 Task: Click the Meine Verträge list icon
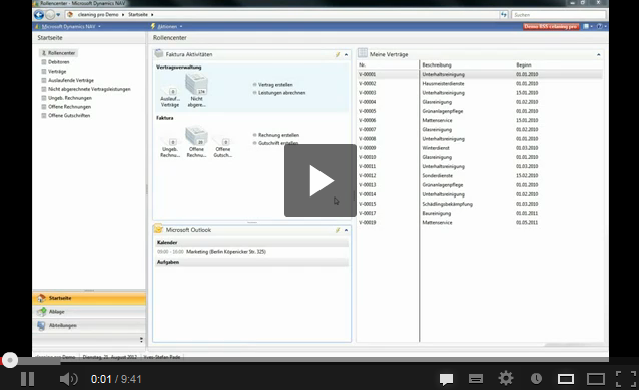pyautogui.click(x=363, y=53)
